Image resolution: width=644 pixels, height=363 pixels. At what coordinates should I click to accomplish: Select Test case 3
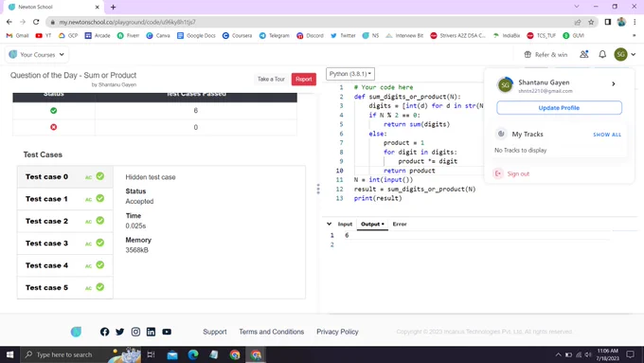(65, 244)
